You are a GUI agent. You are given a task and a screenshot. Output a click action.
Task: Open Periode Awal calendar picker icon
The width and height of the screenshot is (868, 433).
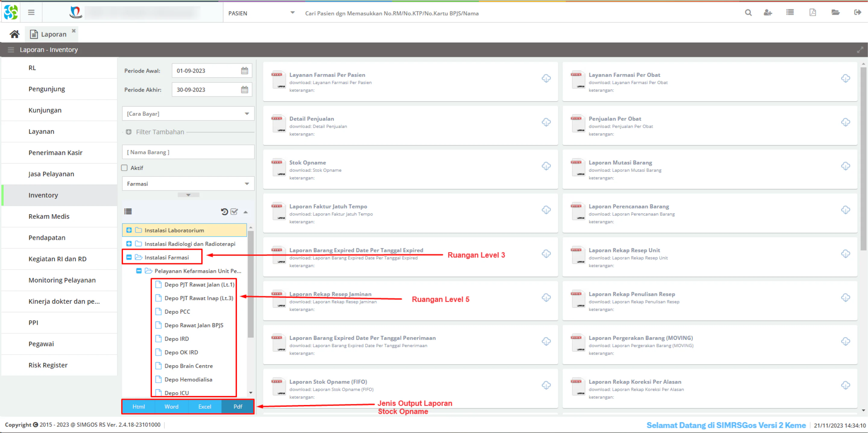coord(245,71)
